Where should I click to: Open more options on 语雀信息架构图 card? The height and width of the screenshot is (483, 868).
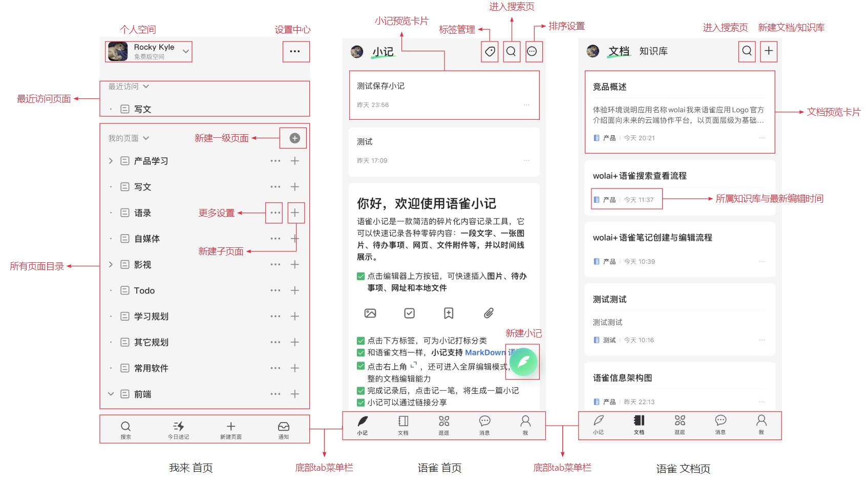762,402
